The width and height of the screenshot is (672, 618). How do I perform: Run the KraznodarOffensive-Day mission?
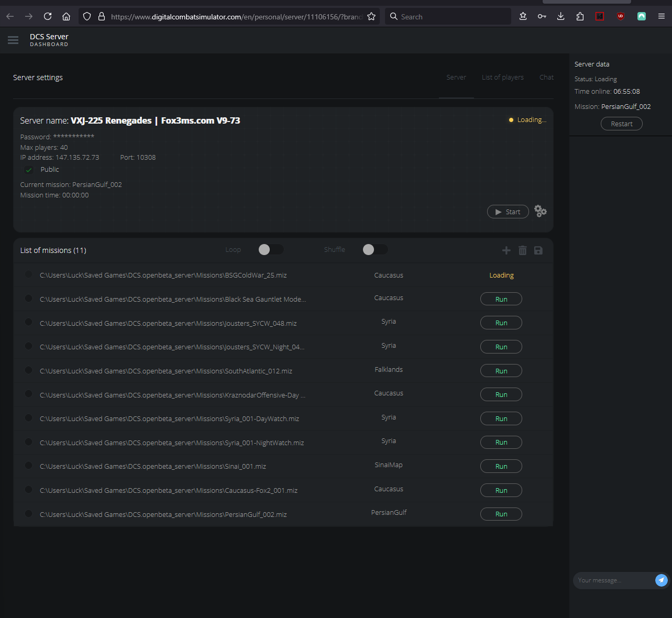(501, 394)
